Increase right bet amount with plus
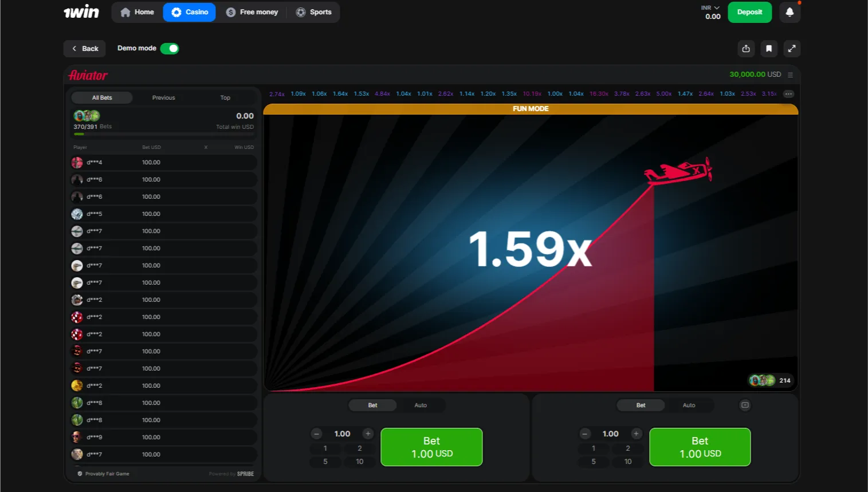The height and width of the screenshot is (492, 868). pos(636,434)
